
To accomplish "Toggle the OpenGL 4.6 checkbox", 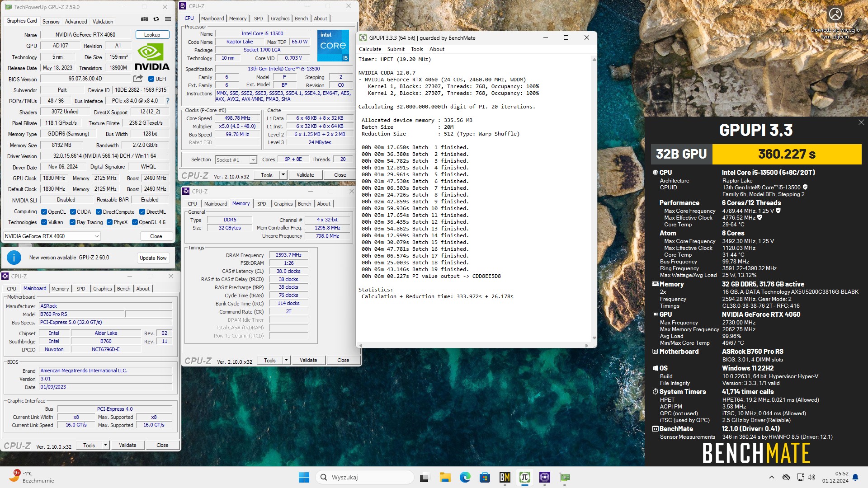I will point(135,222).
